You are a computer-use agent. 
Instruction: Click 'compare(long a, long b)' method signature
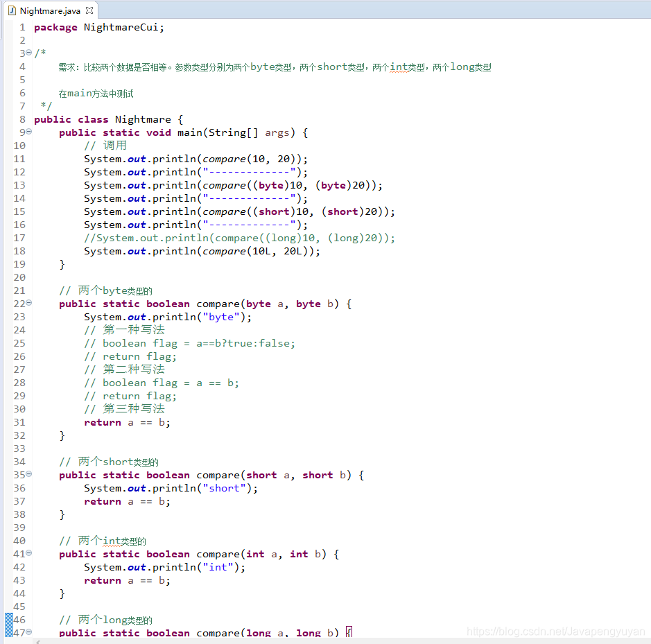click(205, 633)
